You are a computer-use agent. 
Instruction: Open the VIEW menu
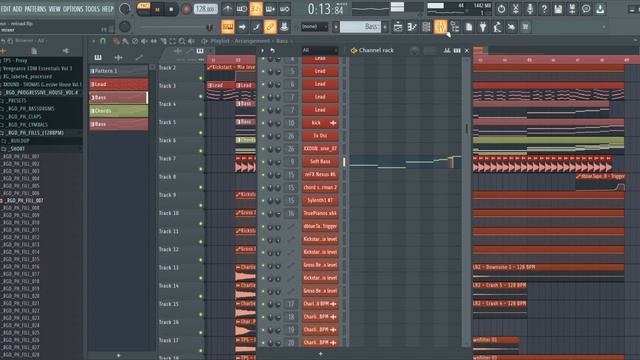point(55,9)
